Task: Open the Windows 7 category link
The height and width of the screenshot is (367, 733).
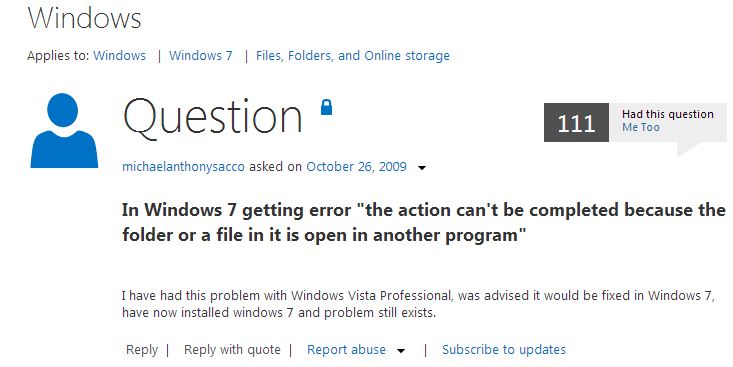Action: click(201, 56)
